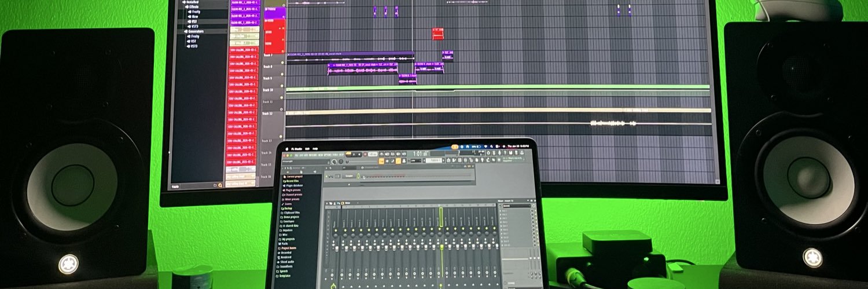Mute playlist Track 8 on the monitor
Screen dimensions: 868x289
click(x=281, y=75)
